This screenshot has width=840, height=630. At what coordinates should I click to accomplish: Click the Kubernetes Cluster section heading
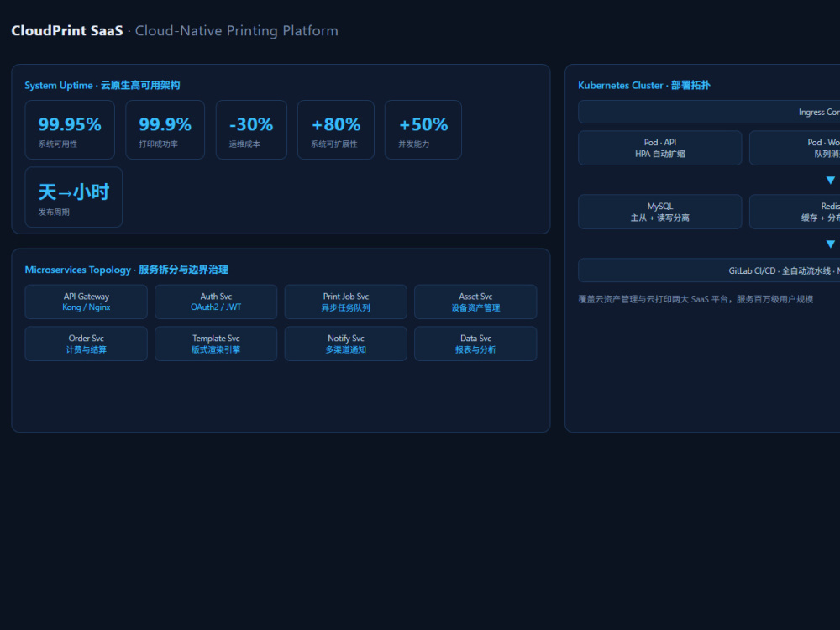click(x=644, y=85)
